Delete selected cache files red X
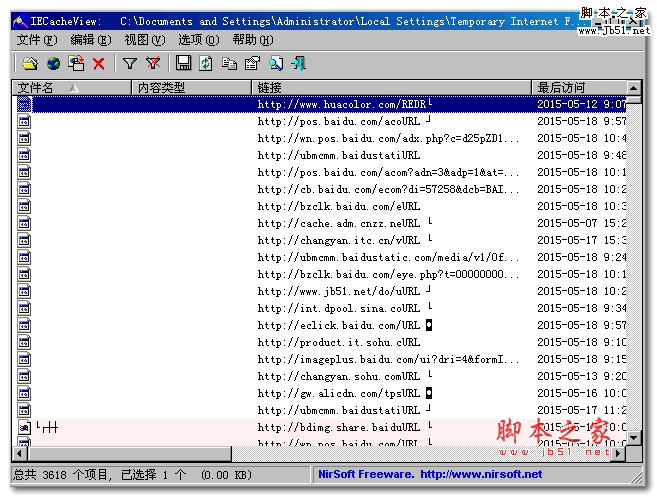This screenshot has width=657, height=498. coord(99,64)
